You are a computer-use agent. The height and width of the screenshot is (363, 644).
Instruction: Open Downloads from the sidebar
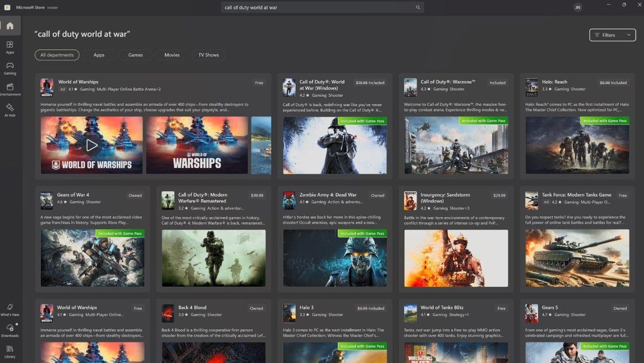10,331
